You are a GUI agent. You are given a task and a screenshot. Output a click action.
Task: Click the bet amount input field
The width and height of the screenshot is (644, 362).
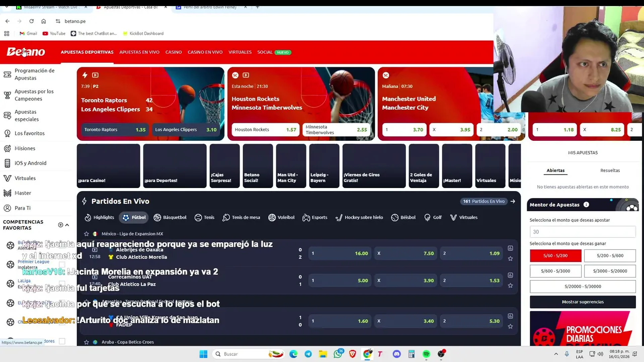(x=583, y=232)
